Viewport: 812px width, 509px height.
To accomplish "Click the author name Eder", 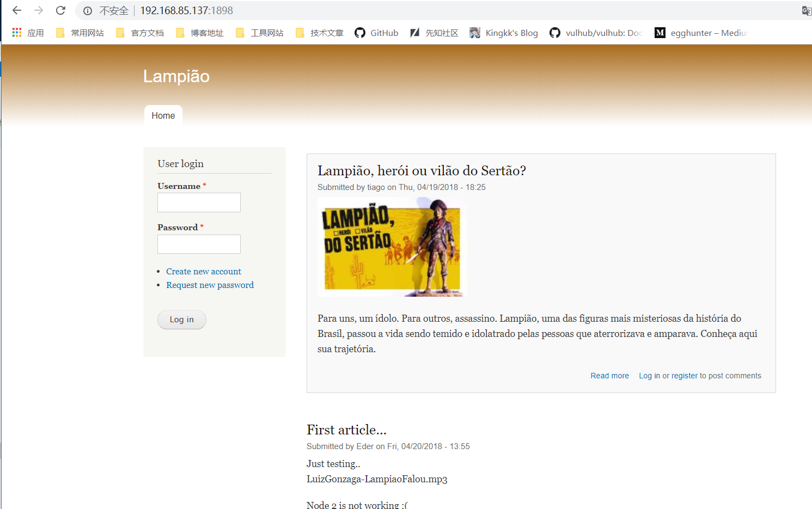I will point(365,446).
